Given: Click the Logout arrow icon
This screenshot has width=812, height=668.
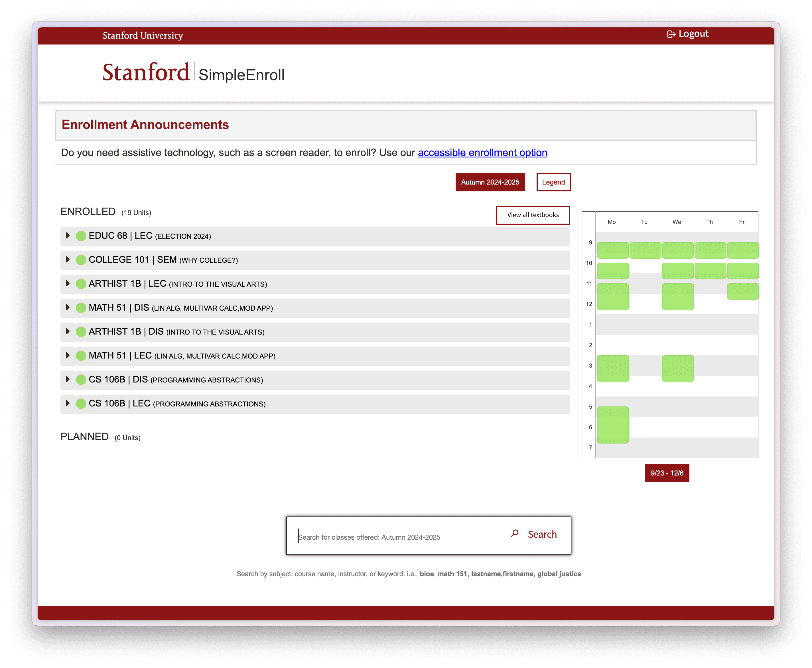Looking at the screenshot, I should point(671,34).
